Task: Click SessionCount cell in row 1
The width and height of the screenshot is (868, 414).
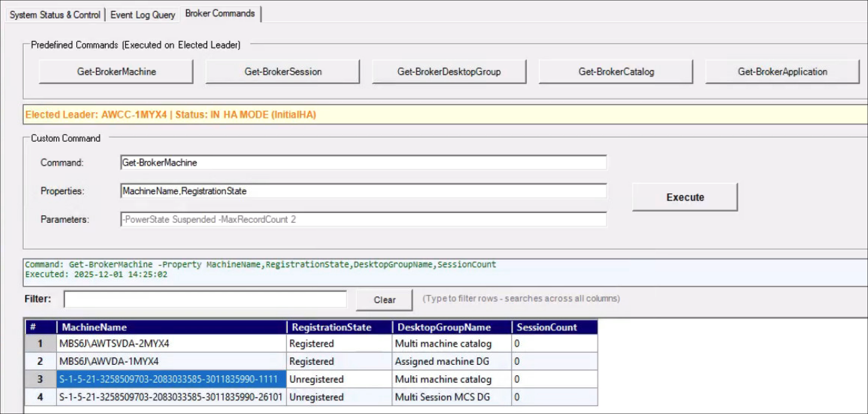Action: tap(554, 343)
